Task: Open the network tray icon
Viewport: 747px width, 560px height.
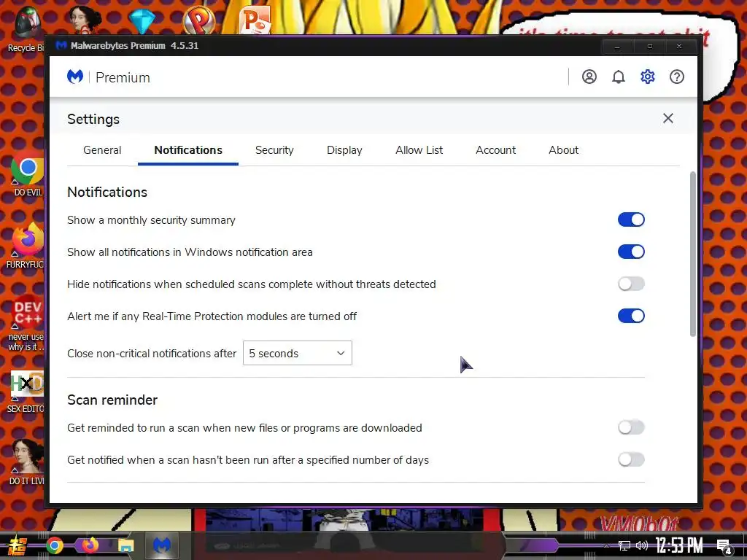Action: [x=624, y=545]
